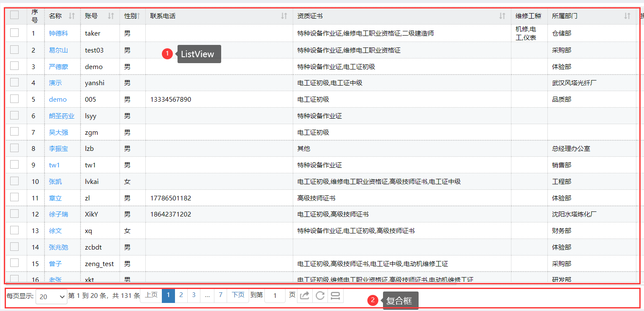Click the 序号 column header
This screenshot has width=644, height=311.
click(x=35, y=16)
